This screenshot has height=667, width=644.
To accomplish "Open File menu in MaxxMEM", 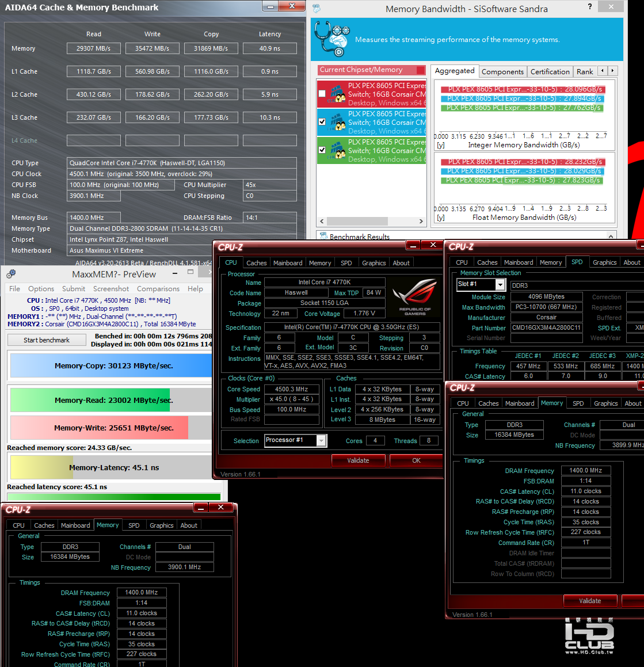I will (14, 288).
